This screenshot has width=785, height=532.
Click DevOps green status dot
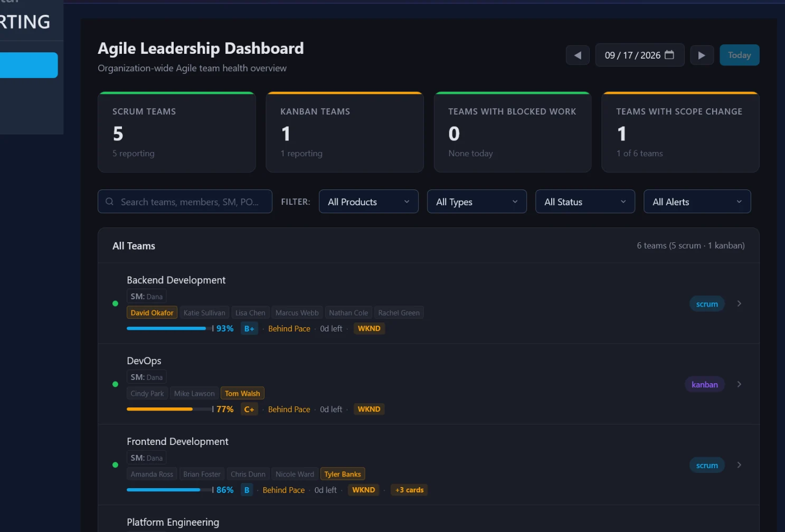(115, 384)
